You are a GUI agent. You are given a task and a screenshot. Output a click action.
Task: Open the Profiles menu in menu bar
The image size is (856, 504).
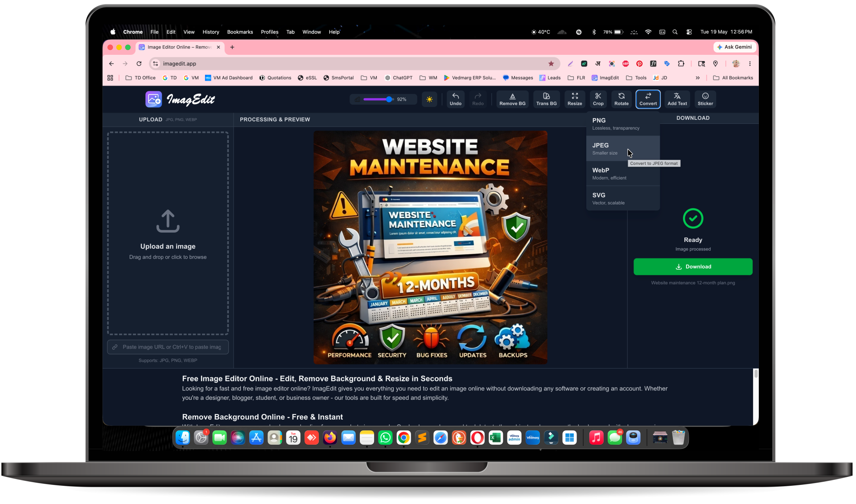click(x=269, y=32)
